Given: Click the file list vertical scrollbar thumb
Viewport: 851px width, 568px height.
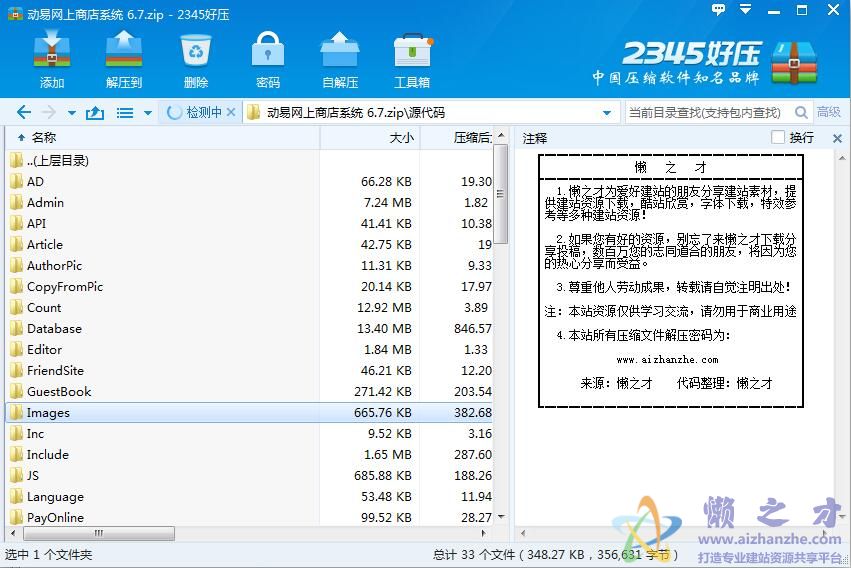Looking at the screenshot, I should pos(501,194).
